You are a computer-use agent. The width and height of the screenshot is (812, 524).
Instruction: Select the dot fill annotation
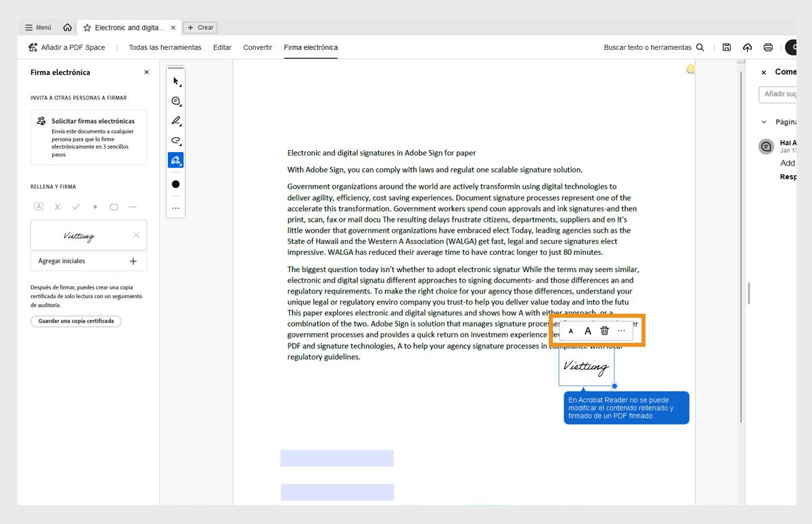click(95, 207)
